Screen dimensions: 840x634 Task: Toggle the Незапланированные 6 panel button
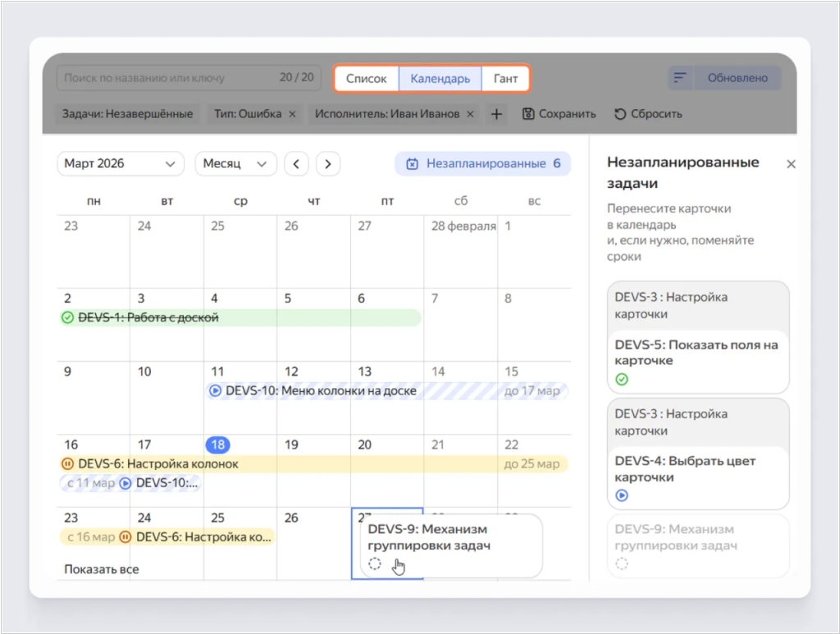tap(482, 164)
